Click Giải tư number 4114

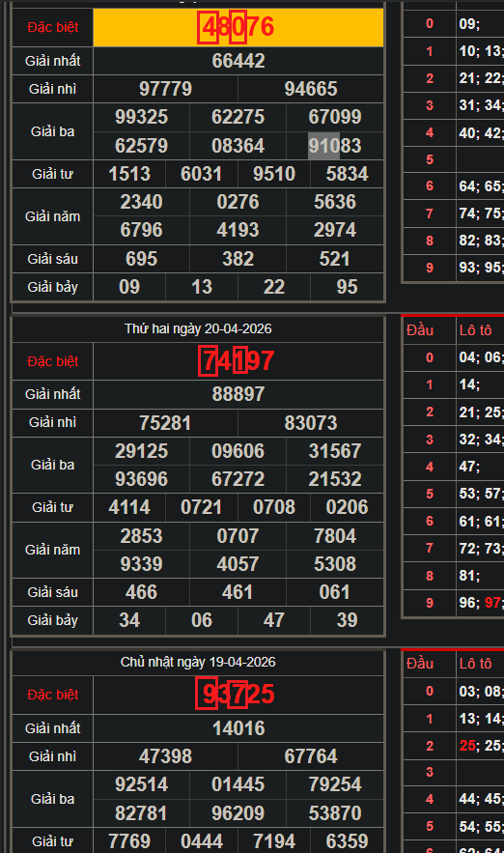[129, 507]
